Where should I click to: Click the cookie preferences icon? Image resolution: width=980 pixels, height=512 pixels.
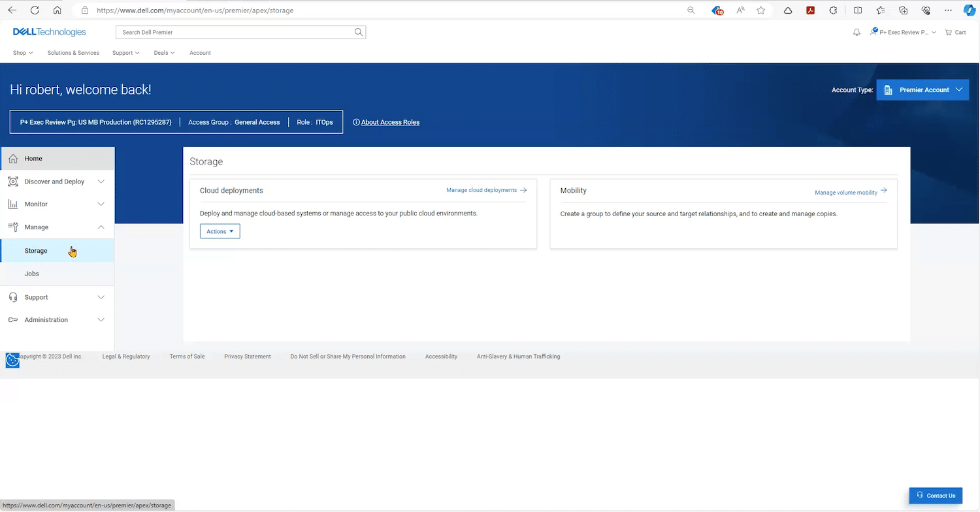(x=12, y=360)
